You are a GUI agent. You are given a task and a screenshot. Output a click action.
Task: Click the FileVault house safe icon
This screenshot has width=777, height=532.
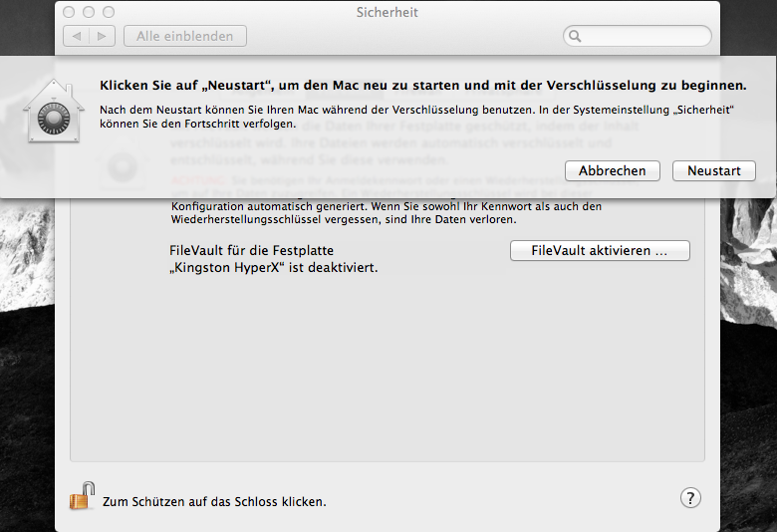tap(54, 112)
